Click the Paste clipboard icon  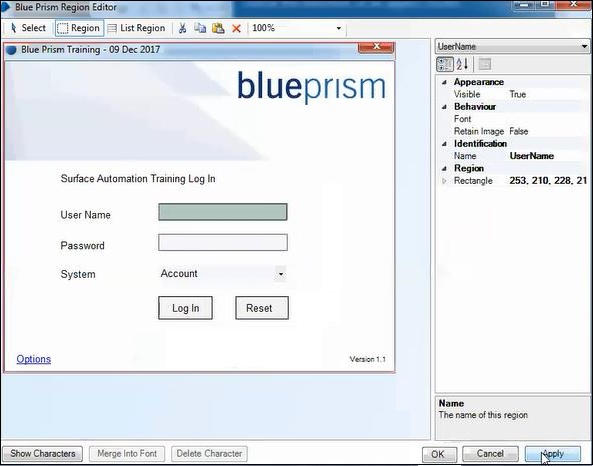218,28
